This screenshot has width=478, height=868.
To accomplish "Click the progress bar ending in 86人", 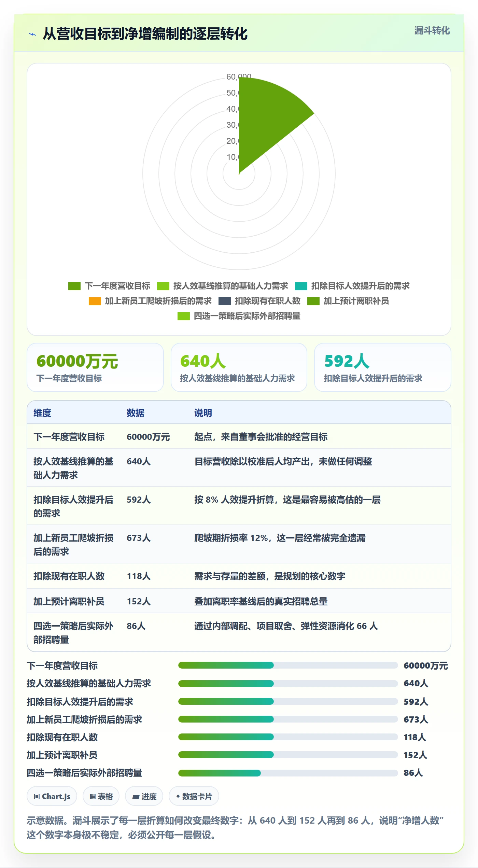I will [x=288, y=773].
